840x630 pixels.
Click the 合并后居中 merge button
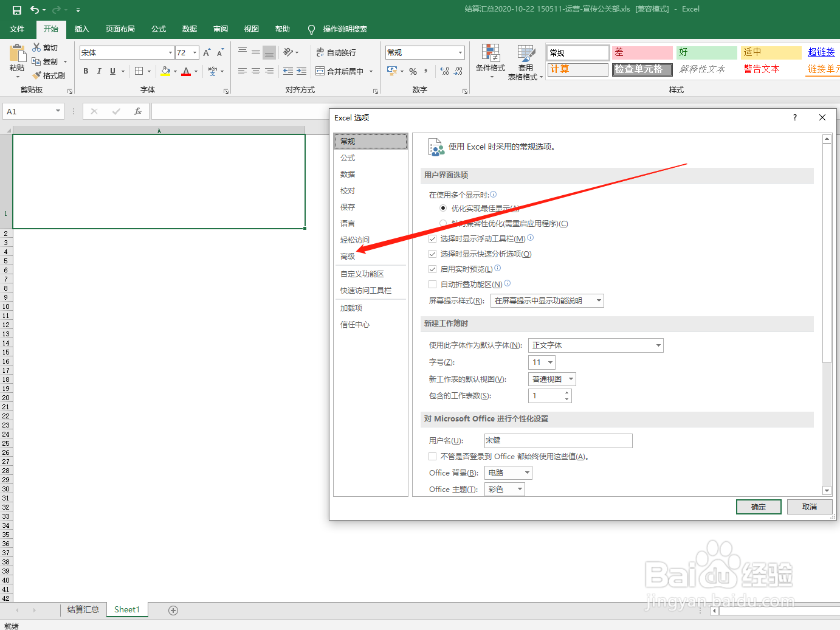(340, 71)
